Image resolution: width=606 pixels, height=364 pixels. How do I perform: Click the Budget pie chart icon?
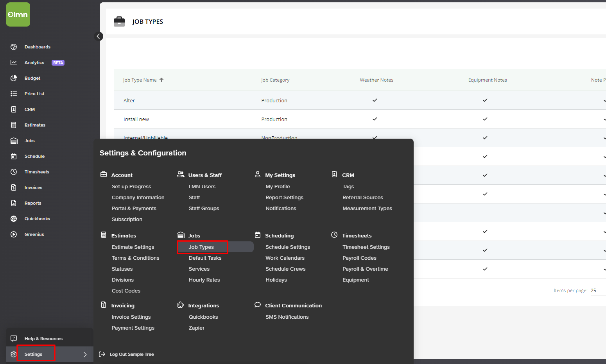click(14, 78)
